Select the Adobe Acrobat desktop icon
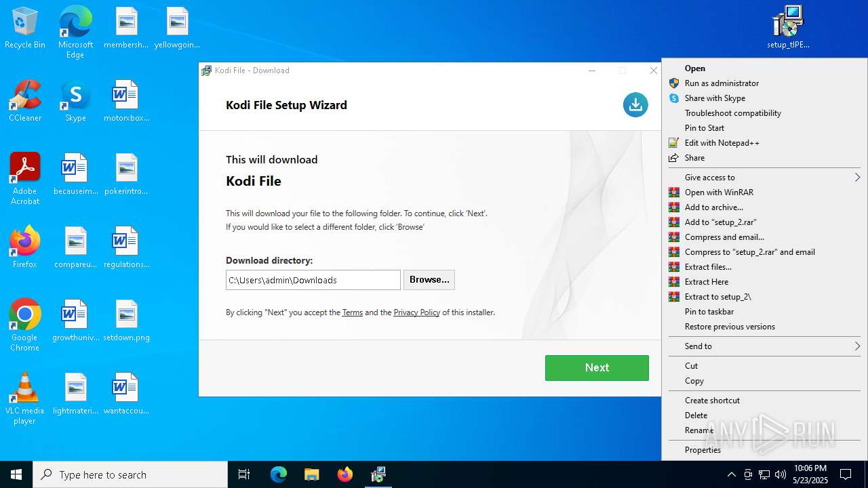The width and height of the screenshot is (868, 488). click(24, 178)
